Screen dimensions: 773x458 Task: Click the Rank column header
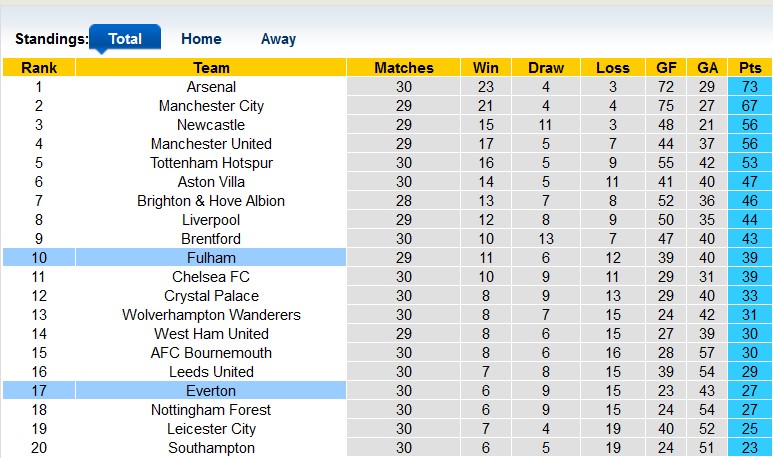click(x=39, y=68)
